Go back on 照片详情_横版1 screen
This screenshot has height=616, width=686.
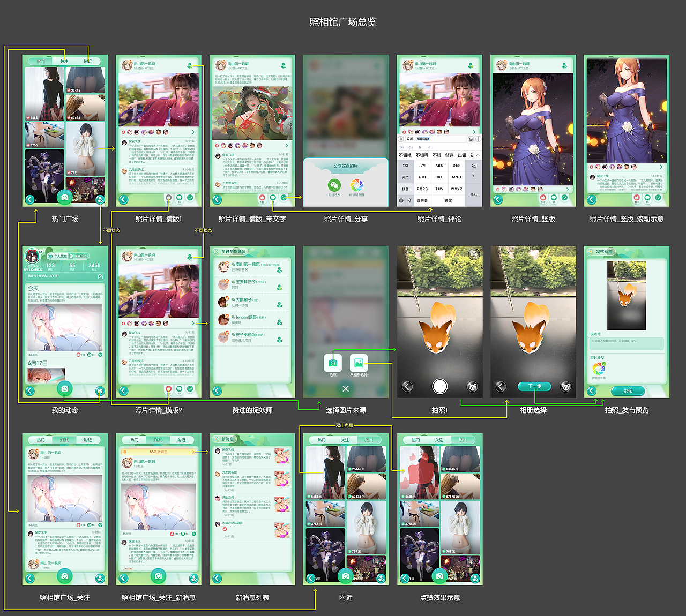(x=123, y=200)
